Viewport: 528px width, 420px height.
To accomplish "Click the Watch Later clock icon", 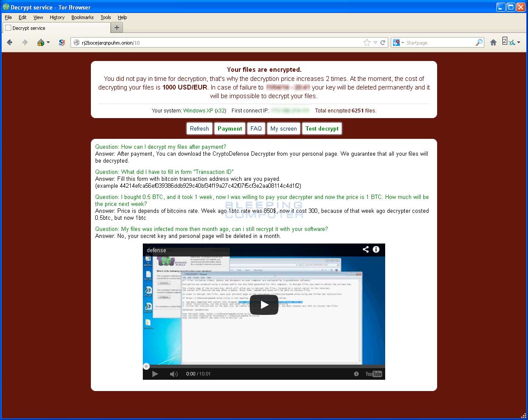I will [x=356, y=374].
